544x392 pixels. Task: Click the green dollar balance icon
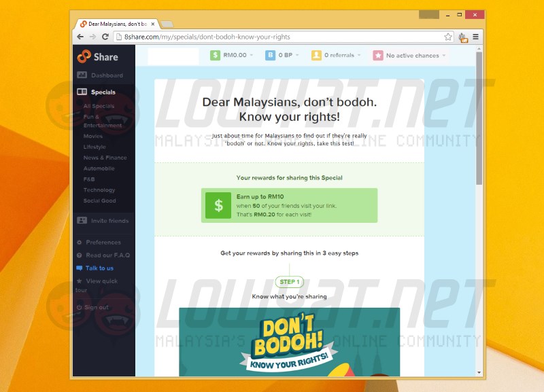(x=216, y=56)
